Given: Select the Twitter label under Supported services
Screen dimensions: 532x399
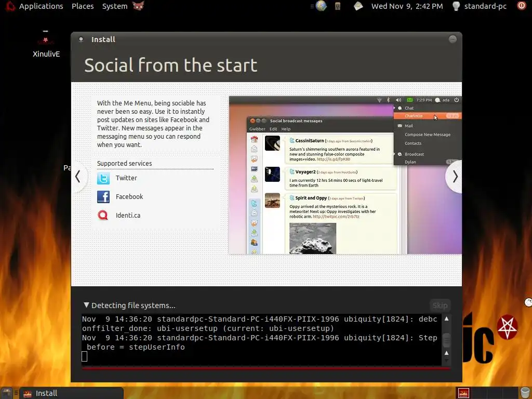Looking at the screenshot, I should [x=126, y=178].
